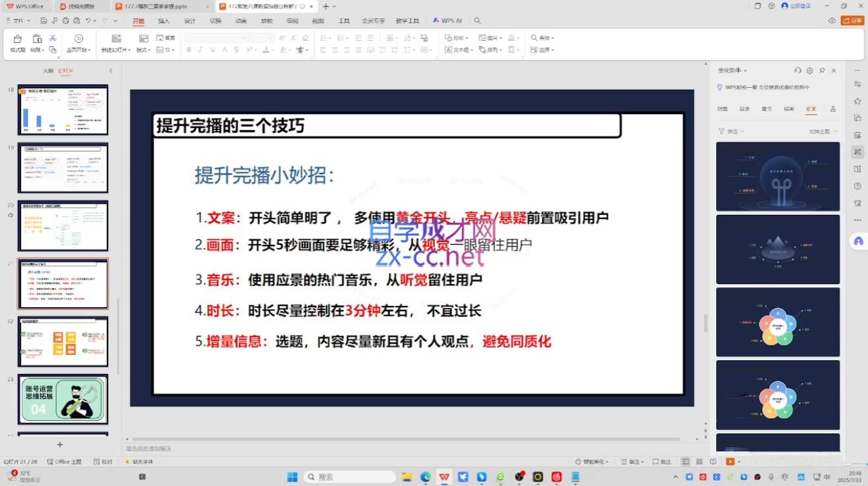Add a new document tab with plus
This screenshot has width=868, height=486.
click(325, 6)
